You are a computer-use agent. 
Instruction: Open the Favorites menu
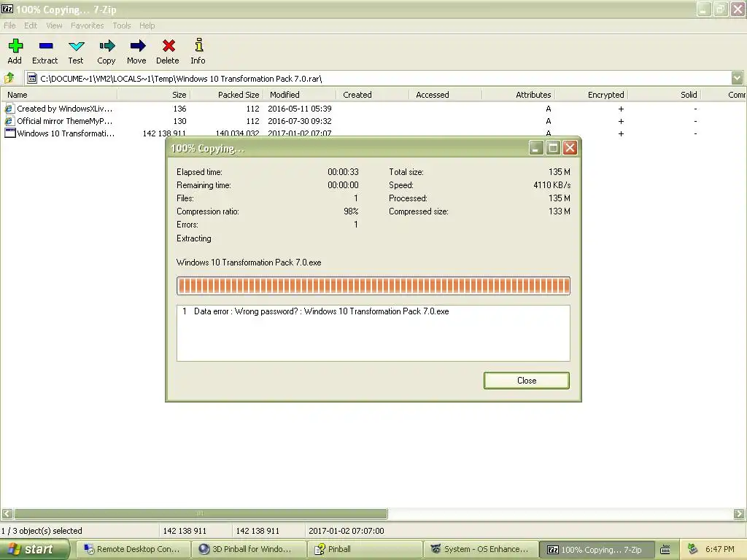pos(88,26)
